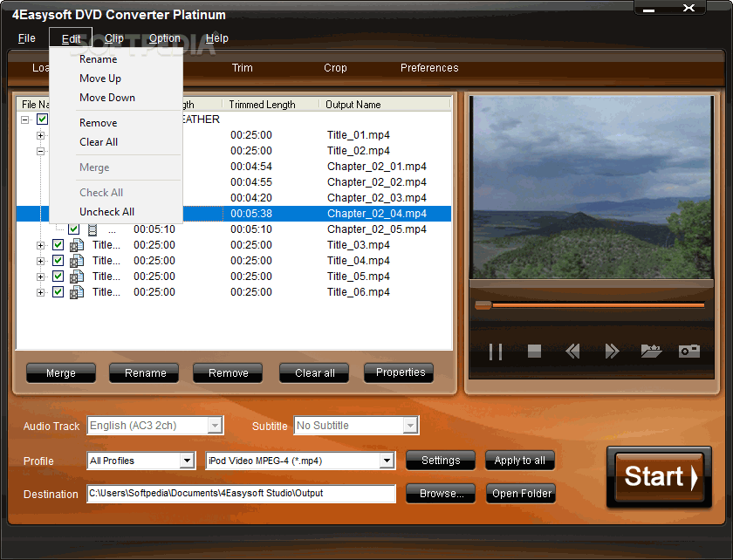Open the Option menu
Image resolution: width=733 pixels, height=560 pixels.
[x=165, y=38]
